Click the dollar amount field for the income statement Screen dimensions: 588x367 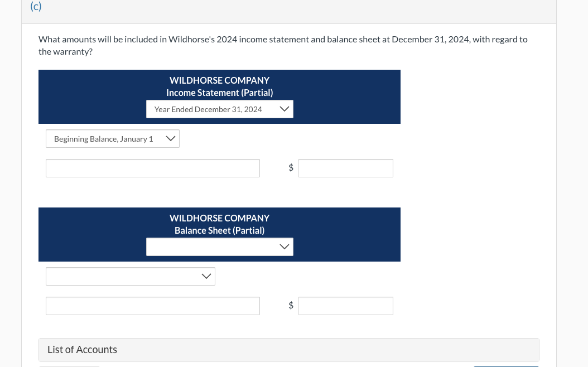(345, 167)
